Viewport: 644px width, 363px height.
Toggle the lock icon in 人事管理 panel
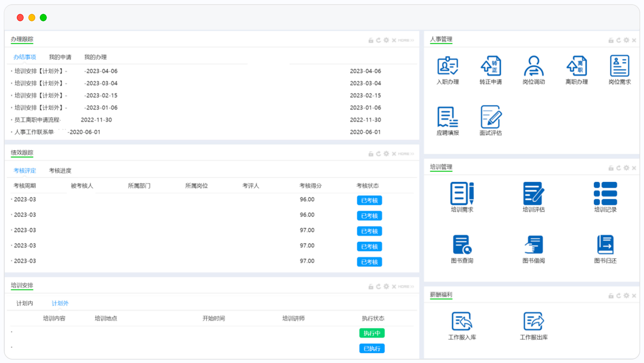pyautogui.click(x=611, y=40)
